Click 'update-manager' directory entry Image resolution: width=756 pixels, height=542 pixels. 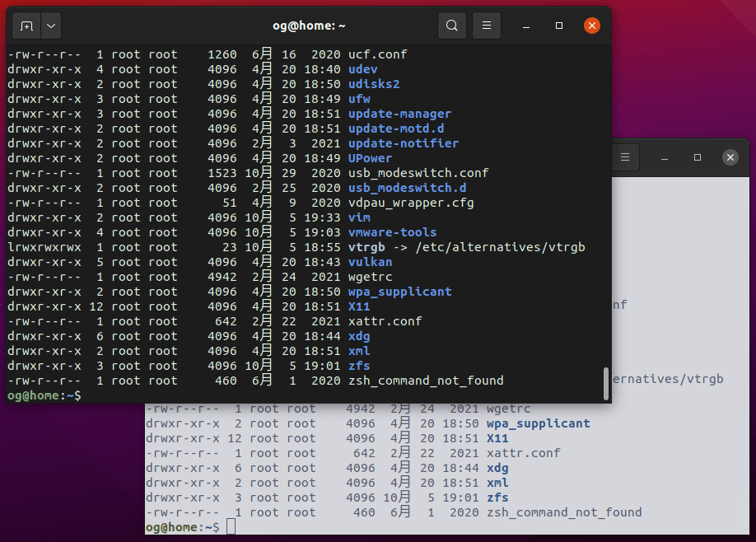pyautogui.click(x=399, y=114)
